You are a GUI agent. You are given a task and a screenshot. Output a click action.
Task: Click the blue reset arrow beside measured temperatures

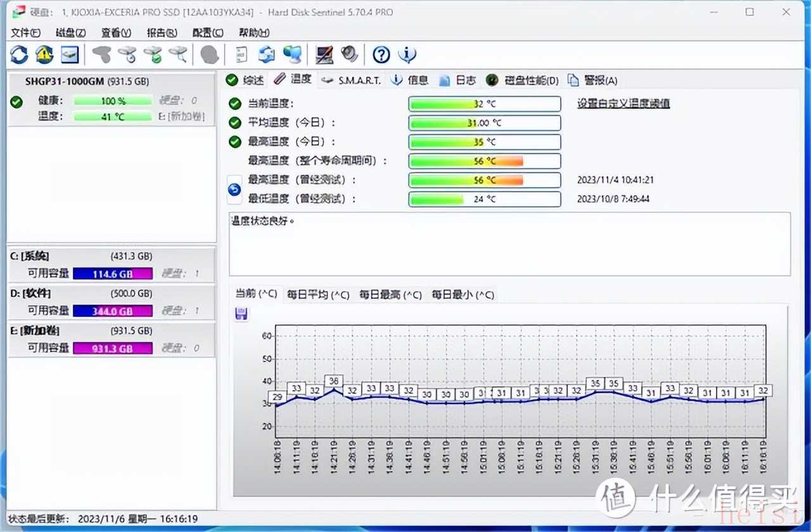pyautogui.click(x=234, y=189)
